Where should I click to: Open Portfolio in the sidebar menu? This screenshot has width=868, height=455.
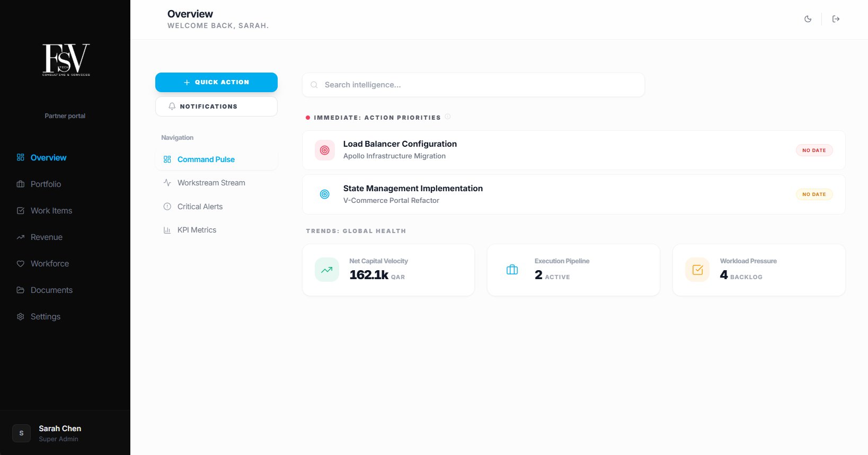coord(65,184)
